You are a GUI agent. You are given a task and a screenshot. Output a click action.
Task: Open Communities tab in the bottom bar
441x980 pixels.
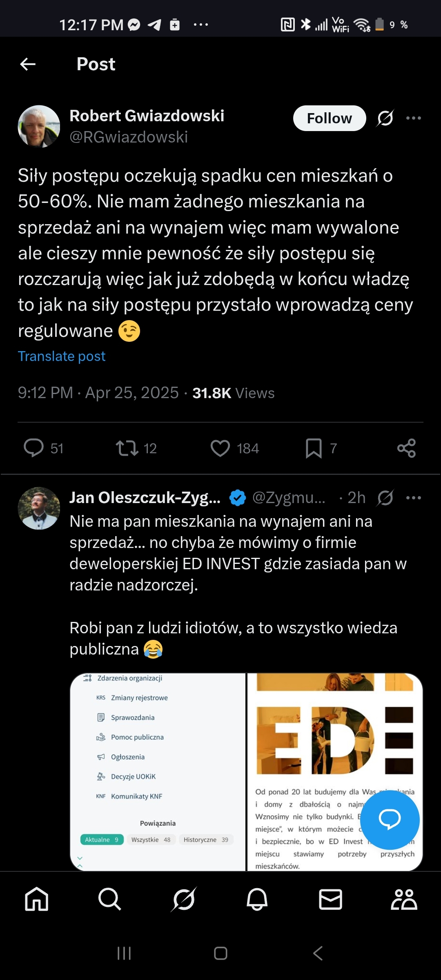click(x=404, y=899)
